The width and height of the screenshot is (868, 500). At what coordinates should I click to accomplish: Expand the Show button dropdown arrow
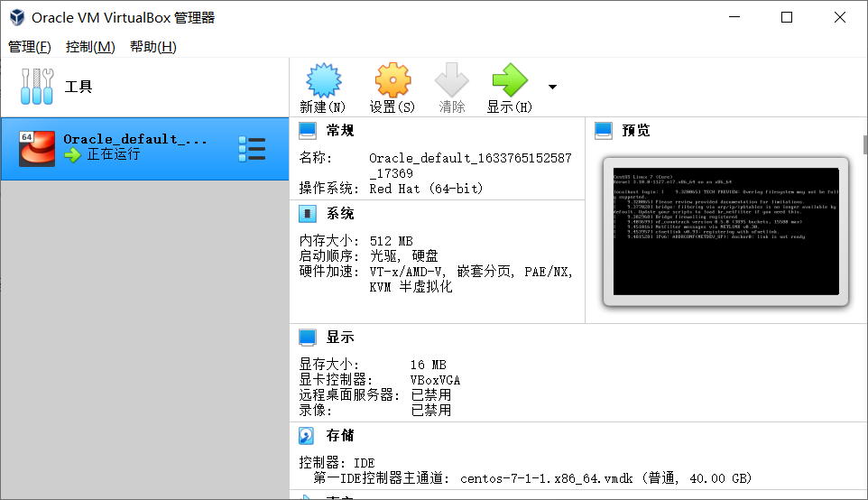click(x=552, y=87)
